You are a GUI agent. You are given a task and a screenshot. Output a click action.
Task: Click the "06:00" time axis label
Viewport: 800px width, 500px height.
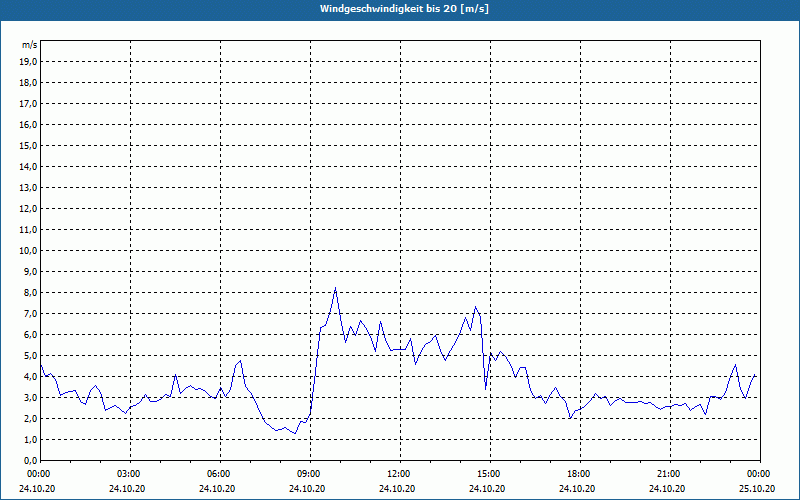[x=218, y=474]
